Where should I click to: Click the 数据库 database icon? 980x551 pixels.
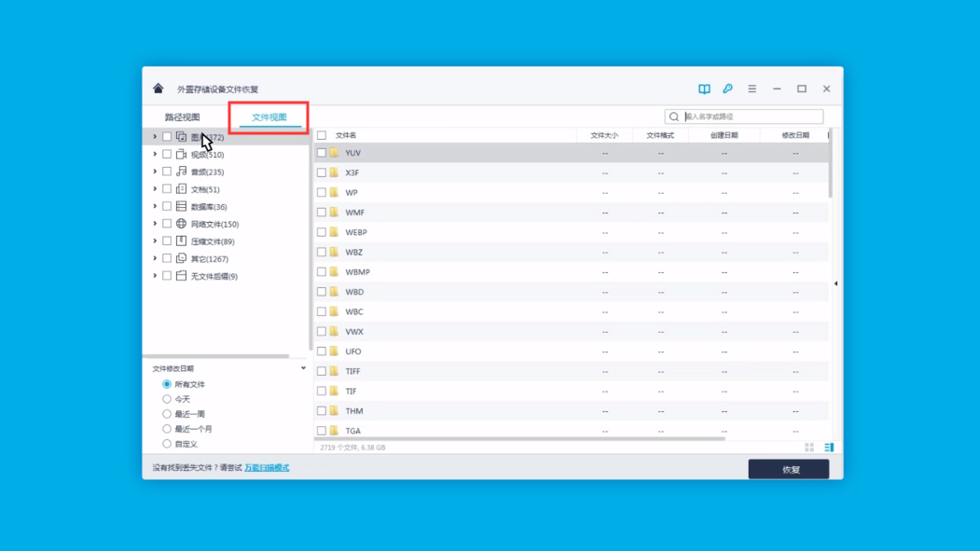[181, 206]
